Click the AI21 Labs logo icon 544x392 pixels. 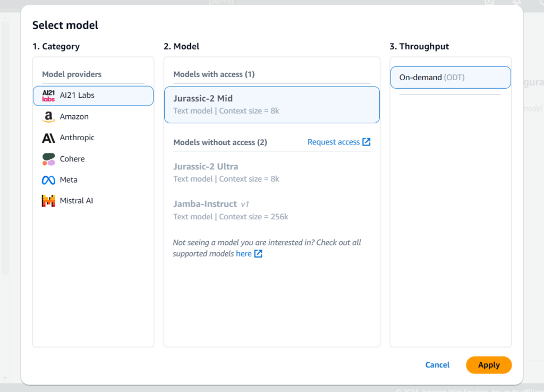(48, 96)
